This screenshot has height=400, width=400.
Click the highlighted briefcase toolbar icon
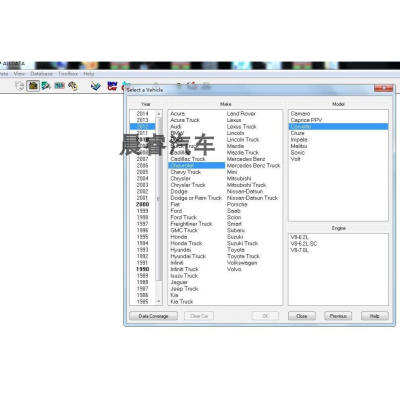click(33, 86)
